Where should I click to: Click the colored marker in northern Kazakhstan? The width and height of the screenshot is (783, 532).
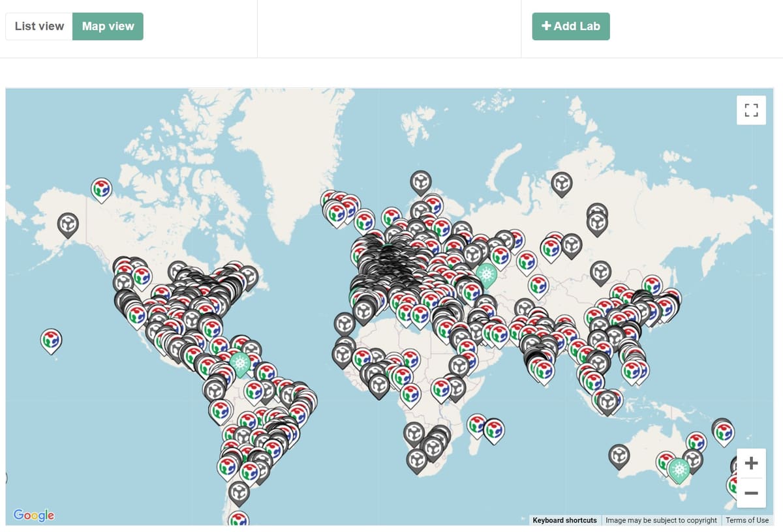point(527,262)
